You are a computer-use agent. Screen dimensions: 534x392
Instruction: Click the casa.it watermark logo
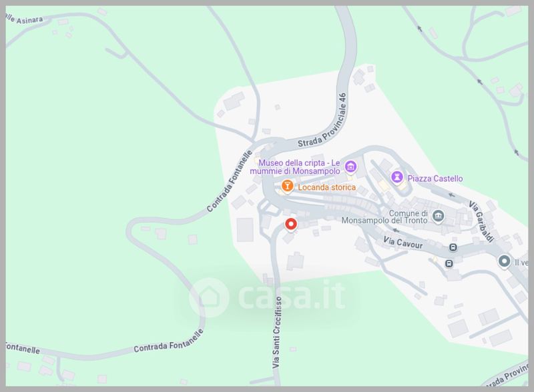tap(268, 297)
